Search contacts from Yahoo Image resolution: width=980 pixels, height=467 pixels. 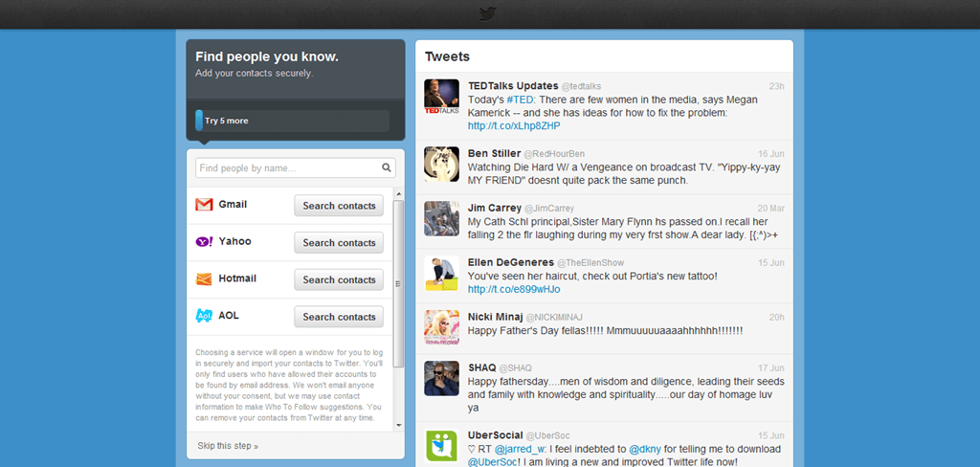coord(339,242)
